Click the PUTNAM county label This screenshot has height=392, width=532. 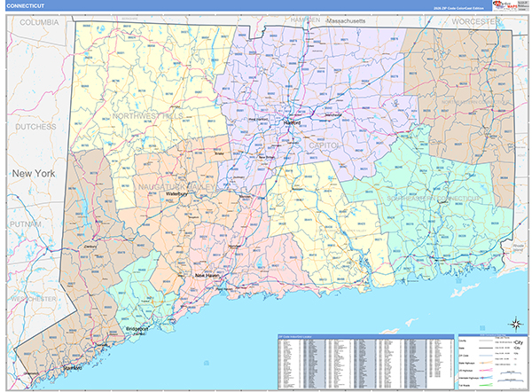coord(26,224)
